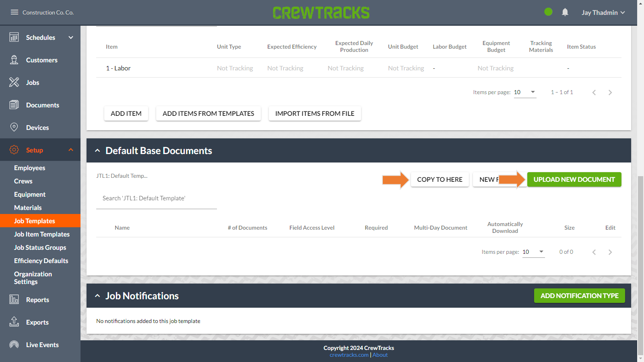Open items per page dropdown for documents
This screenshot has width=644, height=362.
point(533,252)
